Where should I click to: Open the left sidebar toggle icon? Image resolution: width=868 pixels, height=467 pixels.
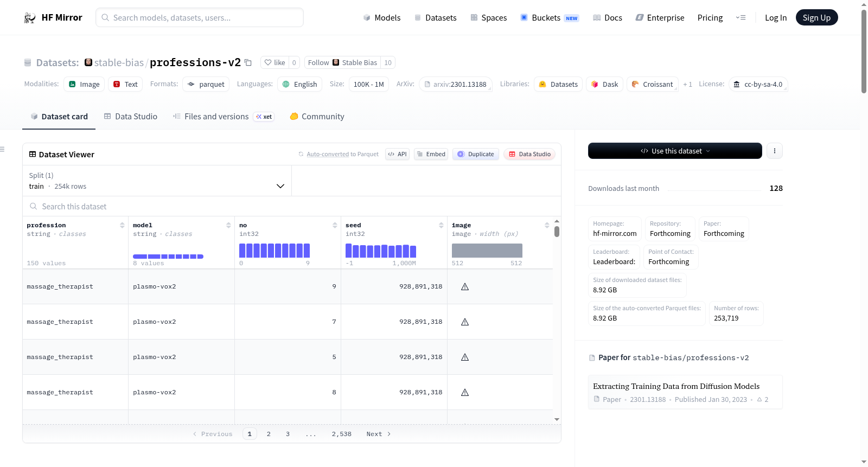[2, 149]
